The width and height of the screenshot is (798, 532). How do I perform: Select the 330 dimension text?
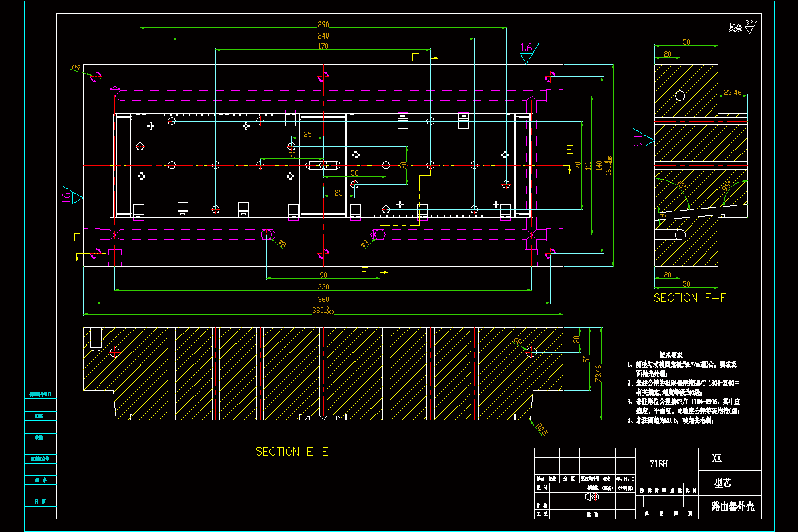coord(323,287)
